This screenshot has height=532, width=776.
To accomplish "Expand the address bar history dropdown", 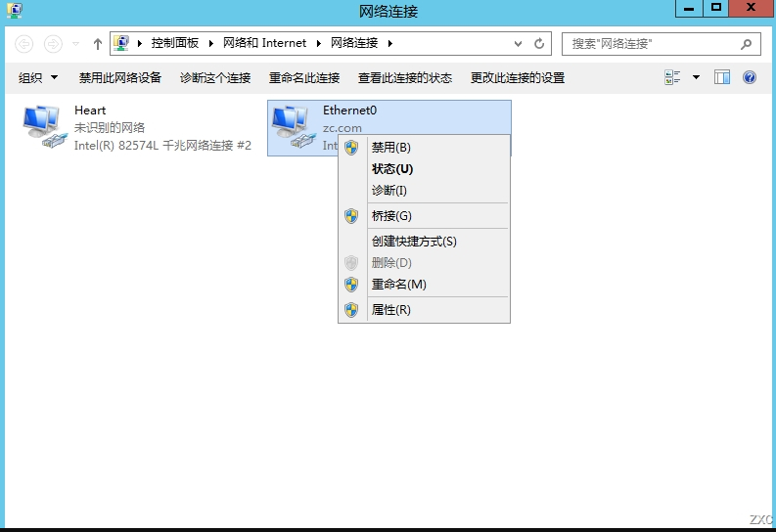I will pyautogui.click(x=518, y=43).
